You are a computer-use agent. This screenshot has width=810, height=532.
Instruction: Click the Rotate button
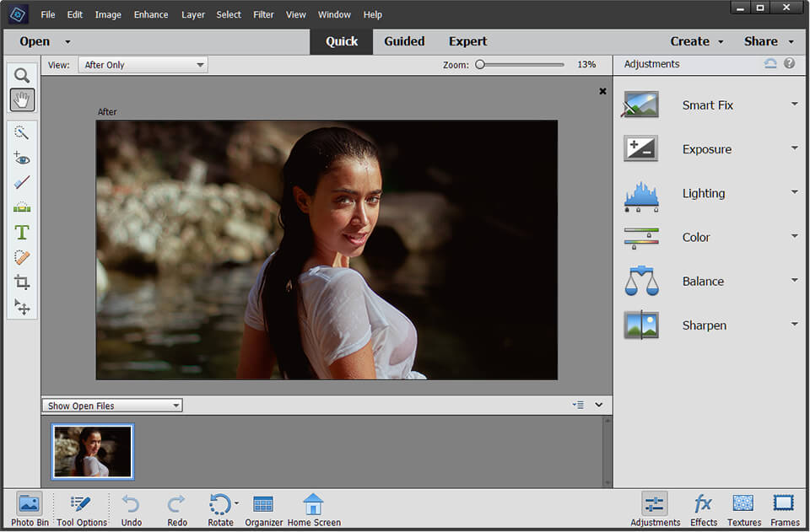(220, 509)
